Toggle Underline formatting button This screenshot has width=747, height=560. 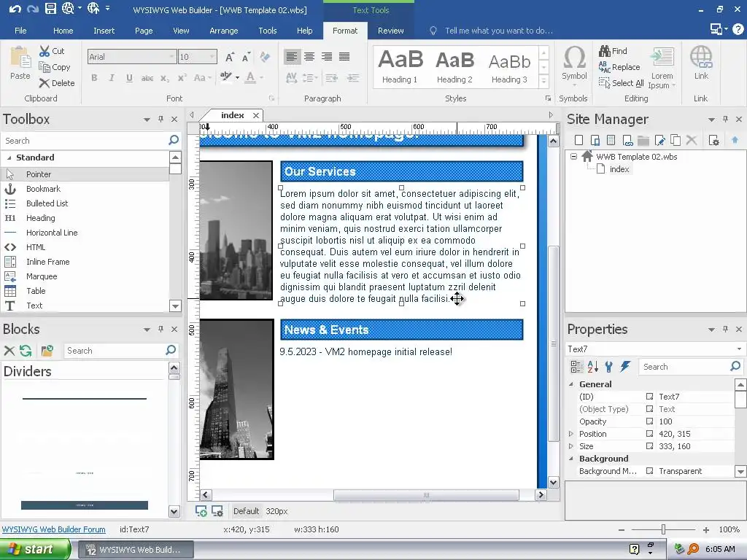coord(129,77)
